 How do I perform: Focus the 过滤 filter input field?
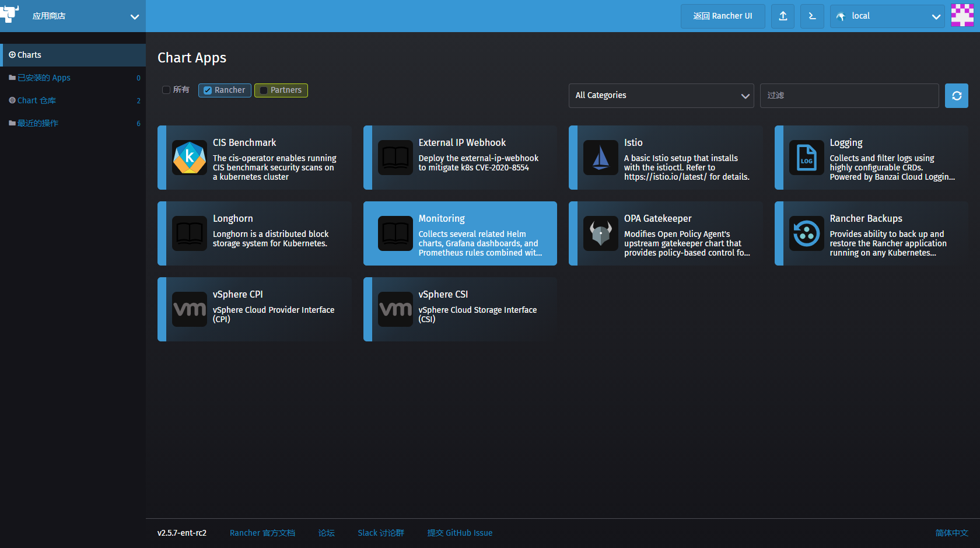coord(849,96)
